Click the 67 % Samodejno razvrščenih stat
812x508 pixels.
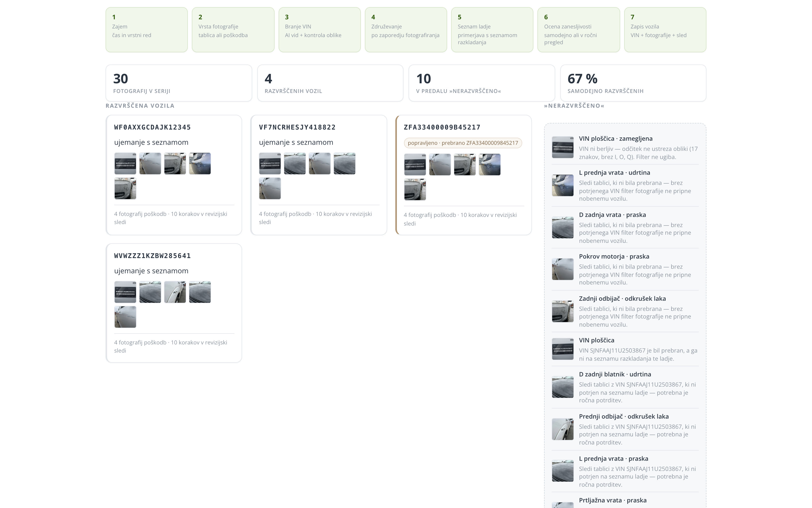[x=633, y=83]
